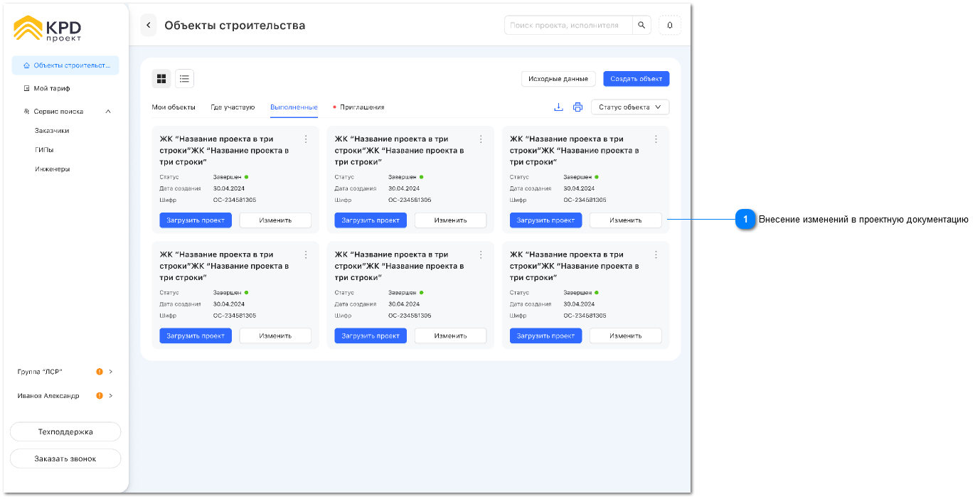
Task: Open Инженеры in sidebar
Action: tap(52, 169)
